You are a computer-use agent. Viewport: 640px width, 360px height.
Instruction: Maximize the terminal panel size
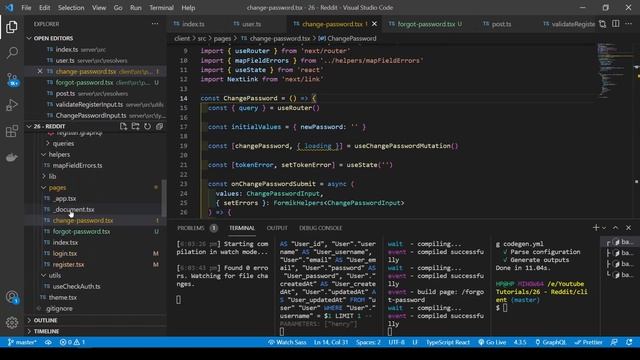[x=616, y=228]
